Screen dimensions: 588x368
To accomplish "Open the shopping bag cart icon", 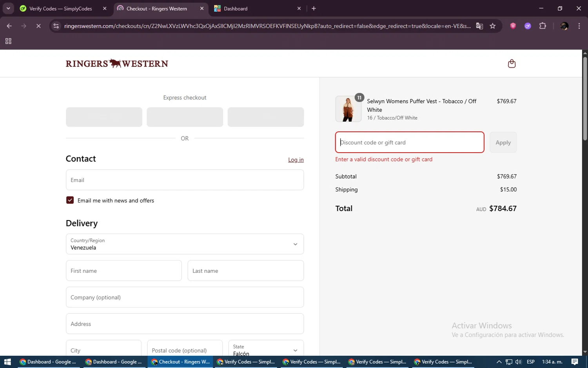I will [512, 64].
